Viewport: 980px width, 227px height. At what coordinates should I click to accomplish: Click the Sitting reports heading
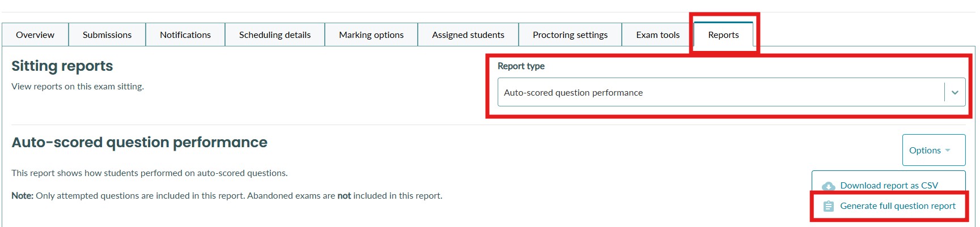[62, 66]
